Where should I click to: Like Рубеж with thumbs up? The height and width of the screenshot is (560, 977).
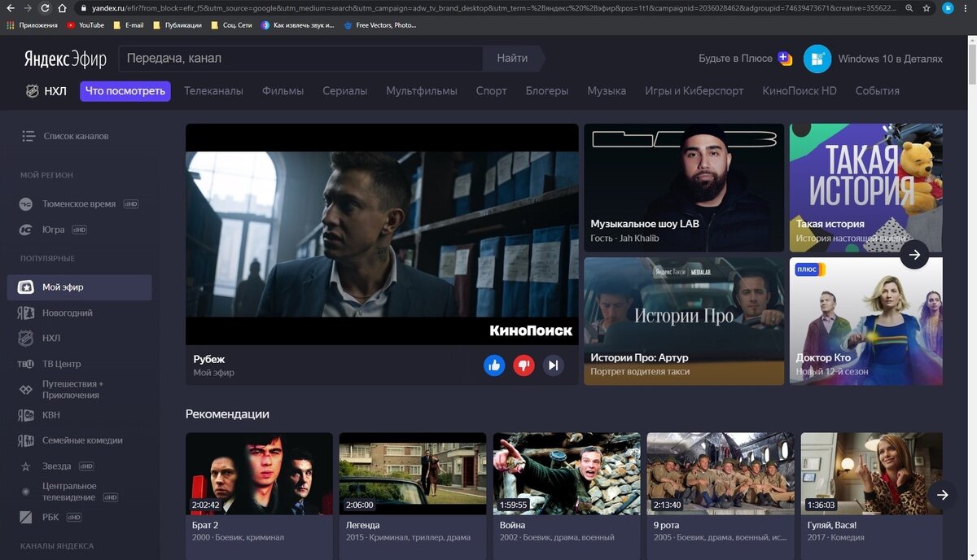(x=493, y=365)
